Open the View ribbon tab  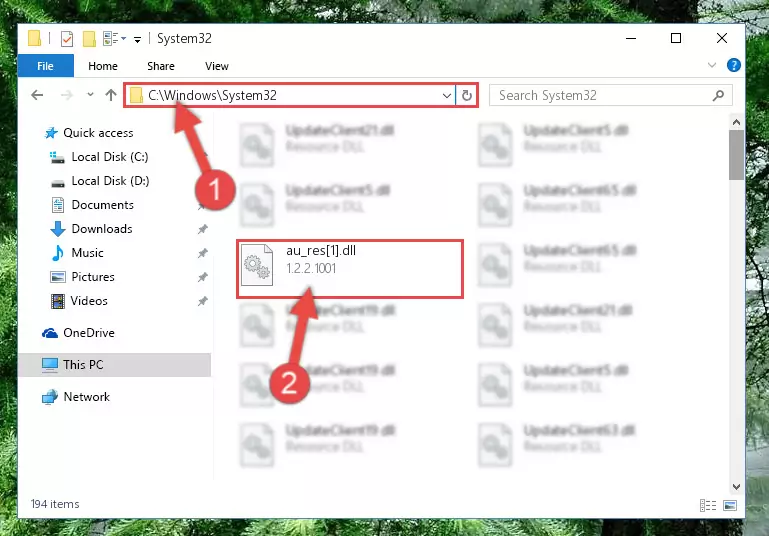[x=217, y=66]
